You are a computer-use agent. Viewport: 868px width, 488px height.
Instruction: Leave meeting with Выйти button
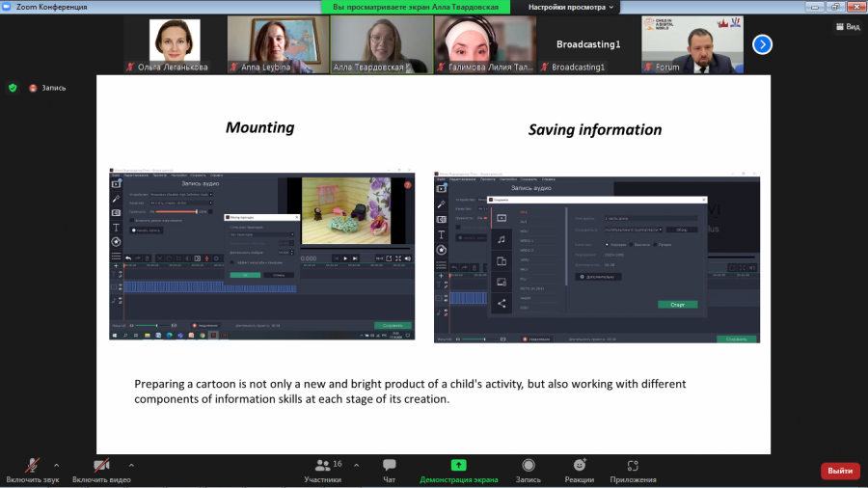(x=840, y=471)
